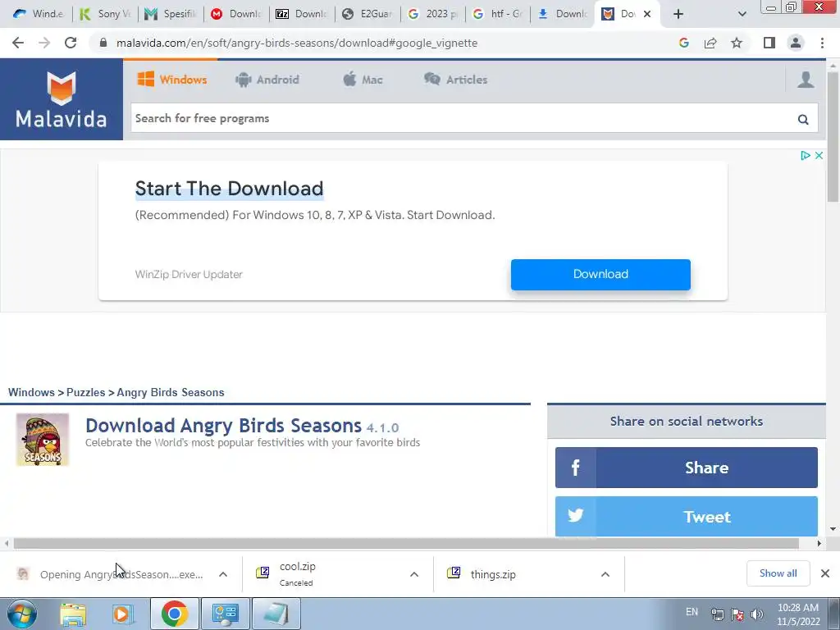Click the search magnifier icon
840x630 pixels.
[x=802, y=119]
